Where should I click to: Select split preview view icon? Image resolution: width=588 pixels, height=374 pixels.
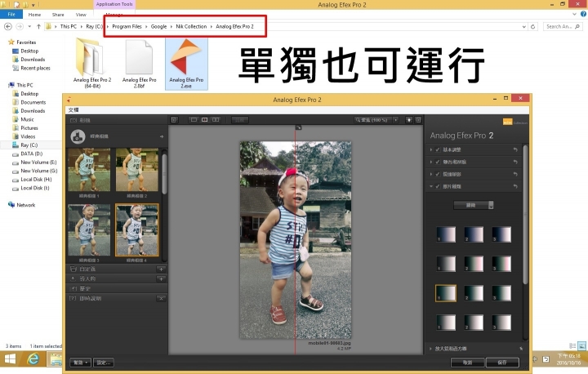point(205,120)
